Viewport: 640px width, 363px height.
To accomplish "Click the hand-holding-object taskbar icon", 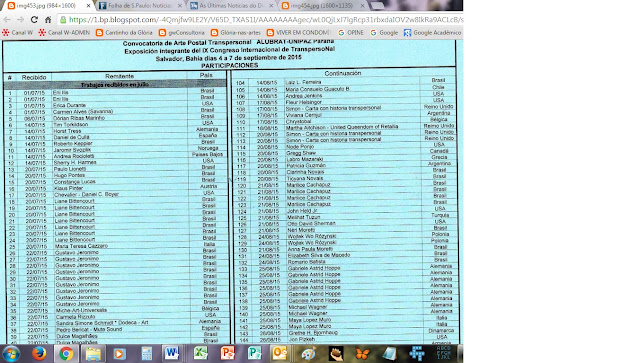I will coord(336,354).
